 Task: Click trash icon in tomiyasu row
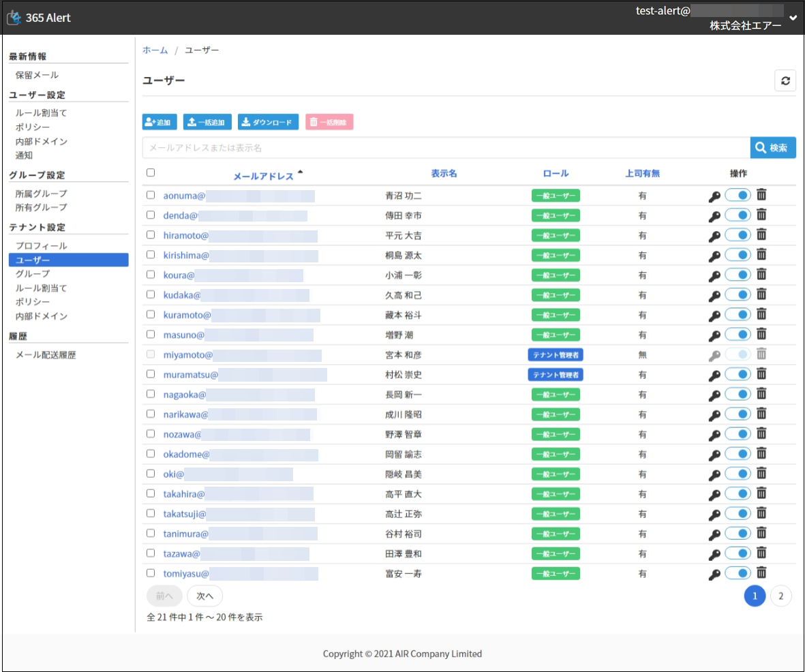(761, 573)
